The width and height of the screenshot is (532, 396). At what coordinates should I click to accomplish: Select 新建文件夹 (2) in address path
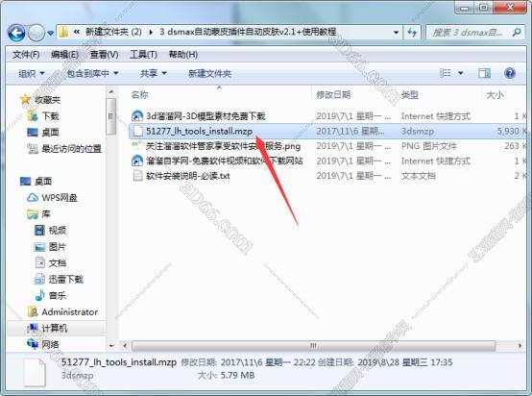(x=113, y=32)
